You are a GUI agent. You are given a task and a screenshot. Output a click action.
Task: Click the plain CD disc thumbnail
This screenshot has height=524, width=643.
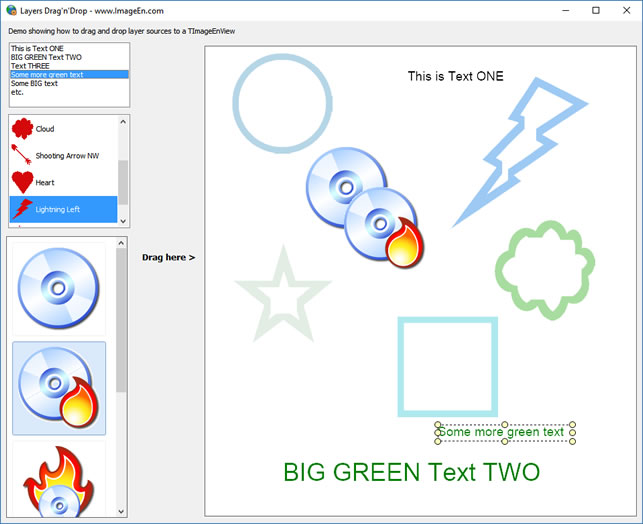click(59, 289)
